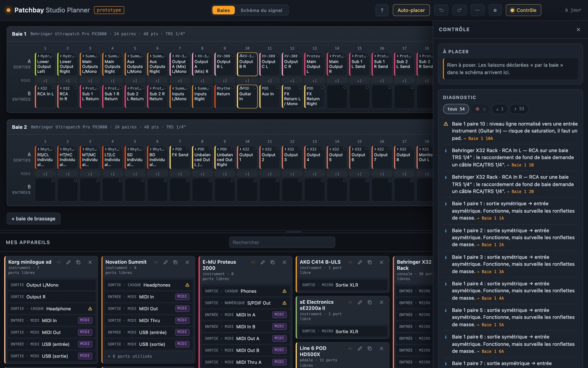Filter diagnostics to the 53 info items
The height and width of the screenshot is (368, 588).
pos(519,109)
